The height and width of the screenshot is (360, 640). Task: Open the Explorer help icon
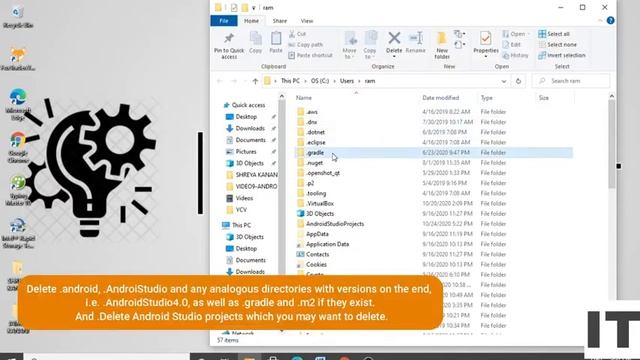click(610, 20)
